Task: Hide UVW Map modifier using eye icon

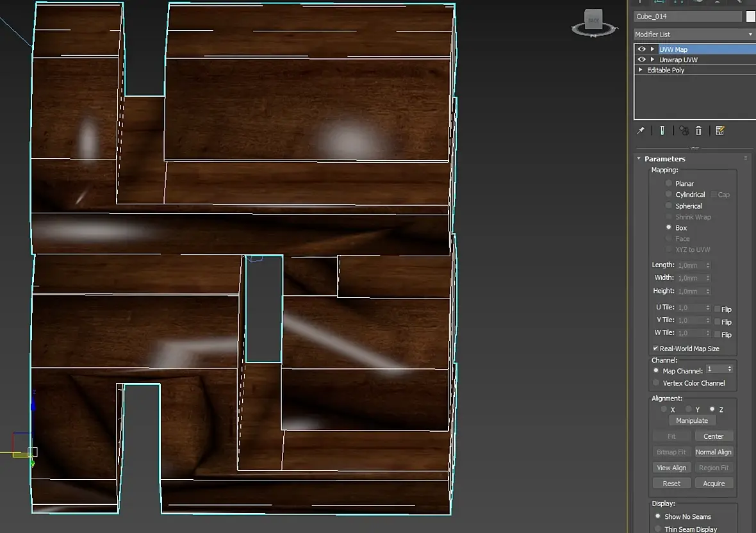Action: click(x=641, y=49)
